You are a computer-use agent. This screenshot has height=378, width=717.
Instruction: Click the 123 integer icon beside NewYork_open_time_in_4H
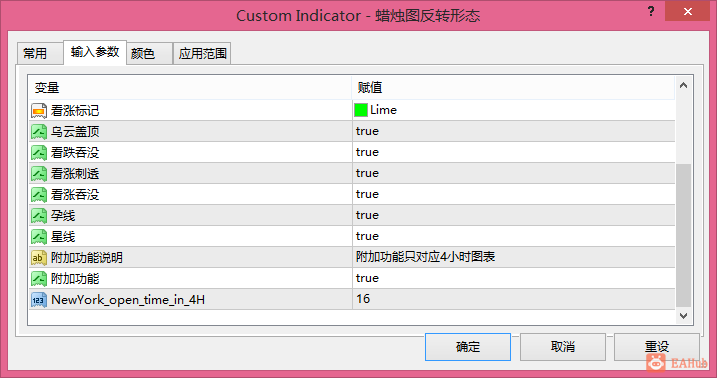[39, 300]
